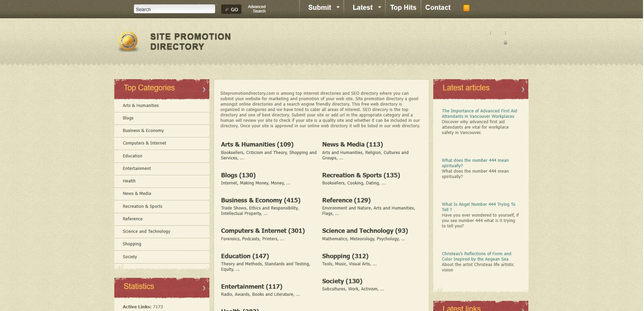Open Recreation & Sports (135) heading
This screenshot has height=311, width=644.
point(361,175)
